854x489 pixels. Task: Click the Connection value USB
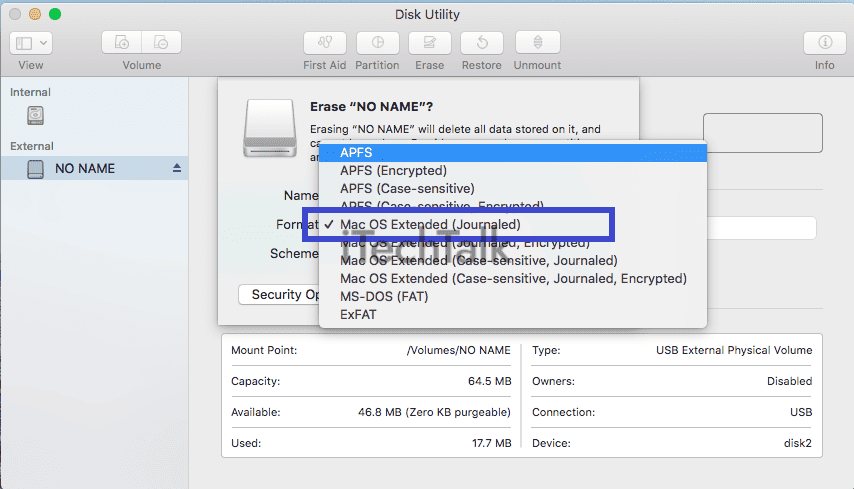pyautogui.click(x=801, y=412)
